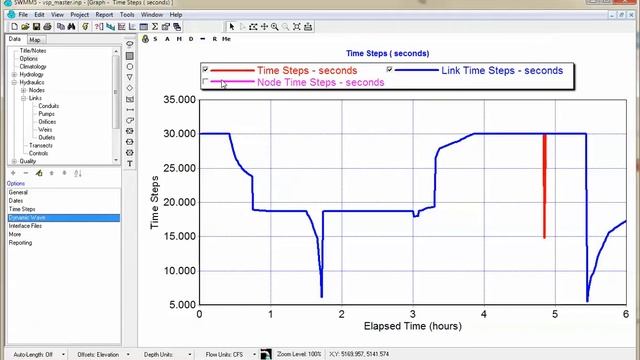This screenshot has width=640, height=360.
Task: Find an object with the binoculars icon
Action: pyautogui.click(x=71, y=27)
